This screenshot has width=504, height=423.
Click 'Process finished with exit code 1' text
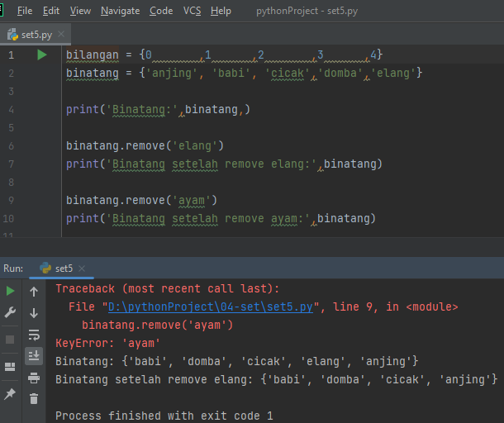[x=164, y=416]
